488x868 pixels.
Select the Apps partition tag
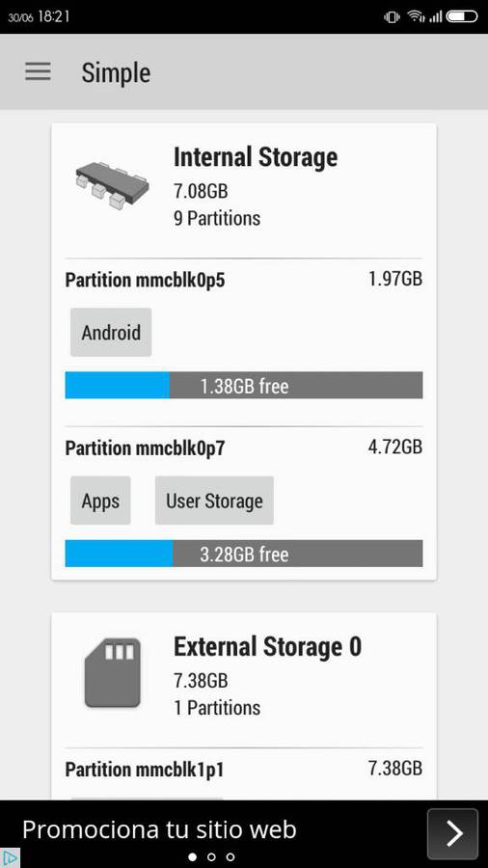pyautogui.click(x=100, y=501)
